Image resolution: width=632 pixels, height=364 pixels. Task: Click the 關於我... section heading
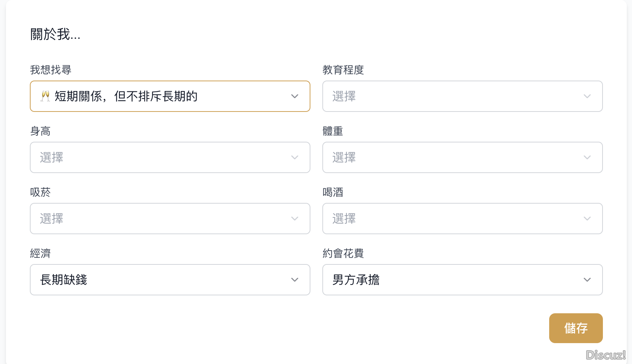point(55,34)
